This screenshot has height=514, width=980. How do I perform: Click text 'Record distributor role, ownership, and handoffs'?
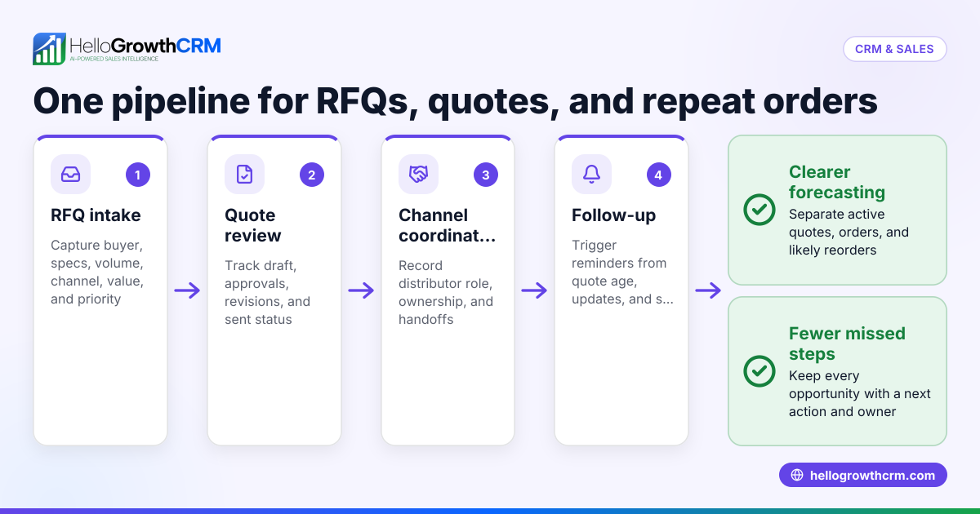(x=446, y=292)
